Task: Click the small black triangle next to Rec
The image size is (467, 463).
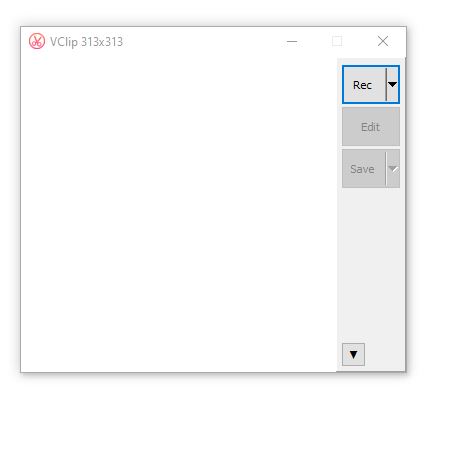Action: 393,84
